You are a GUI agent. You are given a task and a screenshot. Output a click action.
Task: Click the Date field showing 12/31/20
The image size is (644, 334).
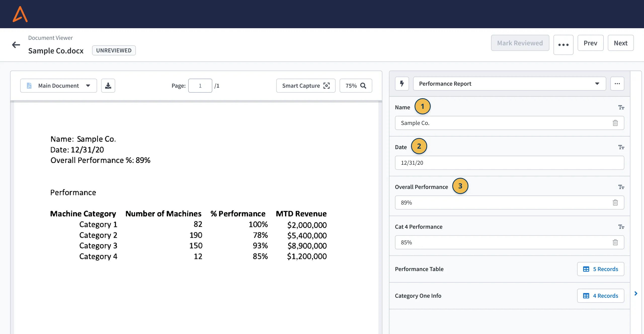pyautogui.click(x=509, y=163)
